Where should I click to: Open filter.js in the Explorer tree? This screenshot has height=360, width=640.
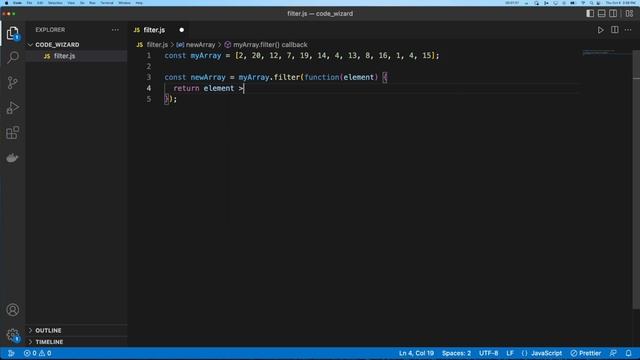64,56
